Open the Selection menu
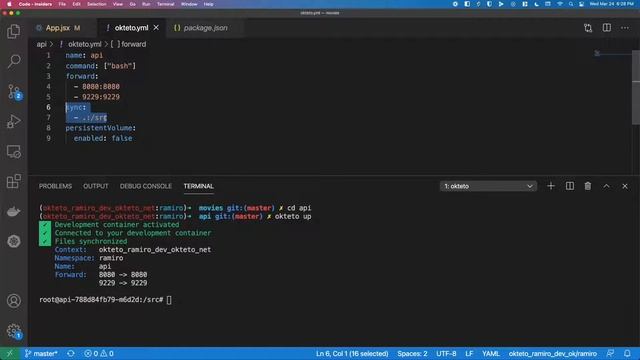The height and width of the screenshot is (360, 640). (97, 4)
